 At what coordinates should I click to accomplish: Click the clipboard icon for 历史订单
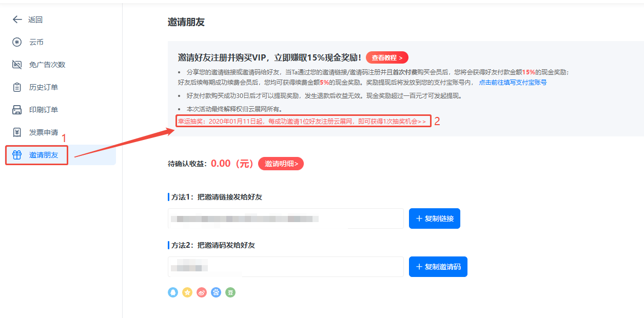point(17,87)
